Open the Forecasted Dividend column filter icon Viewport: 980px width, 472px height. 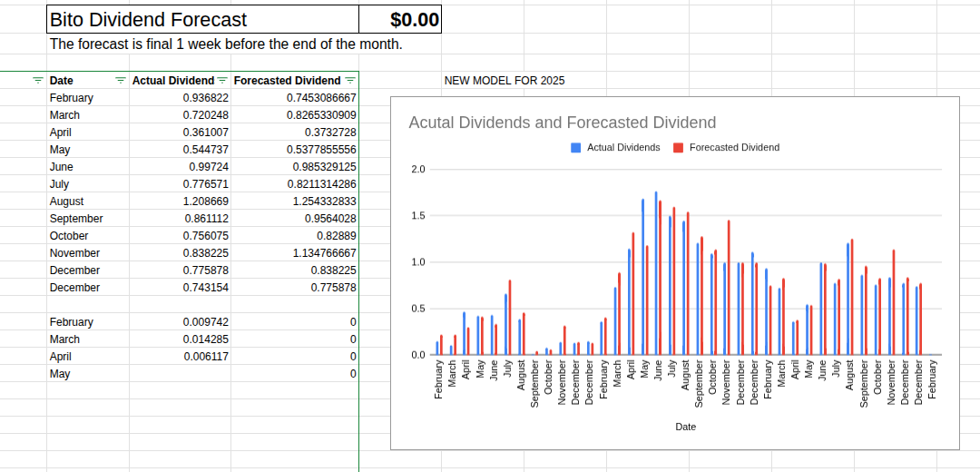(350, 81)
